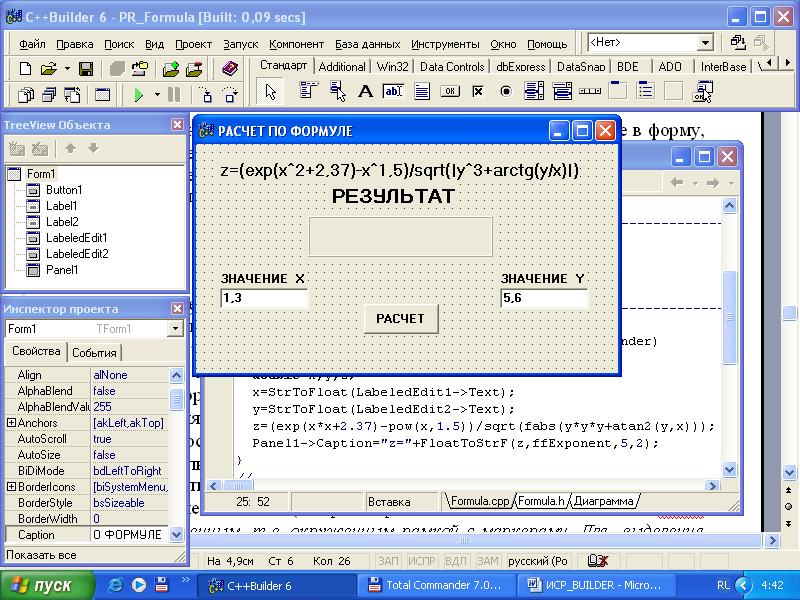Viewport: 800px width, 600px height.
Task: Select the CheckBox palette component
Action: click(x=478, y=91)
